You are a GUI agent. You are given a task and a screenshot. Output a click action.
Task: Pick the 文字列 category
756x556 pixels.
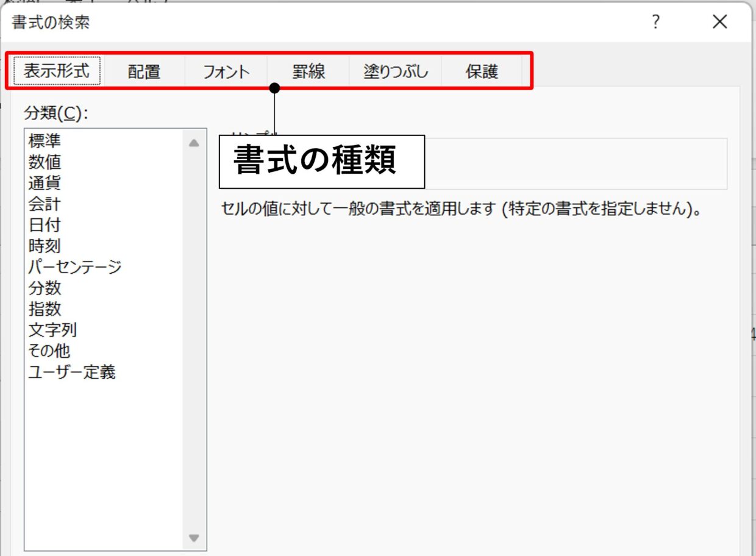point(52,330)
